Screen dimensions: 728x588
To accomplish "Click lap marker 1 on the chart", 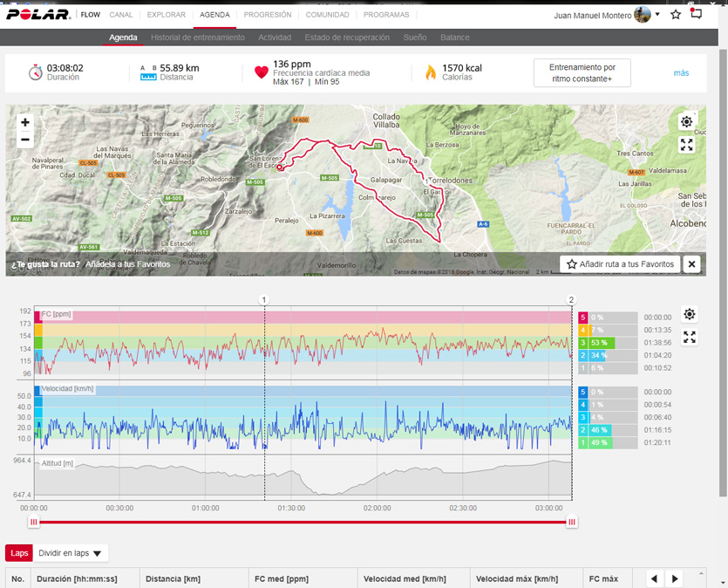I will [264, 300].
